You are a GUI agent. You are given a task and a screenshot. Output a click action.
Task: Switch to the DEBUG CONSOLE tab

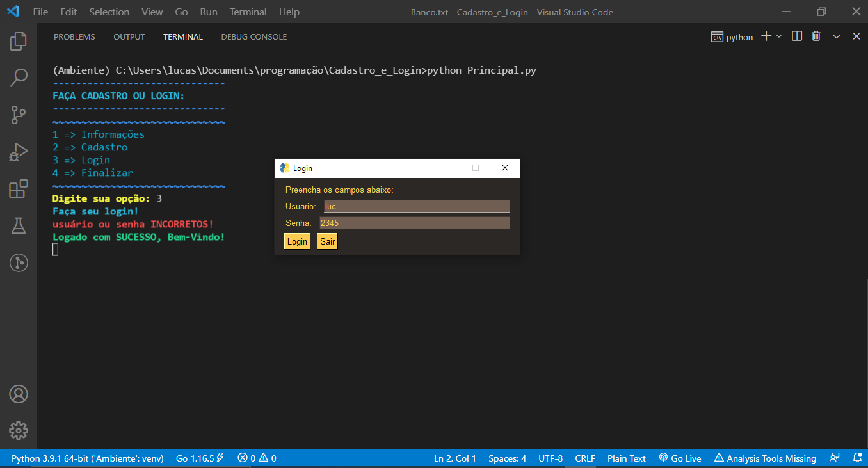point(253,36)
